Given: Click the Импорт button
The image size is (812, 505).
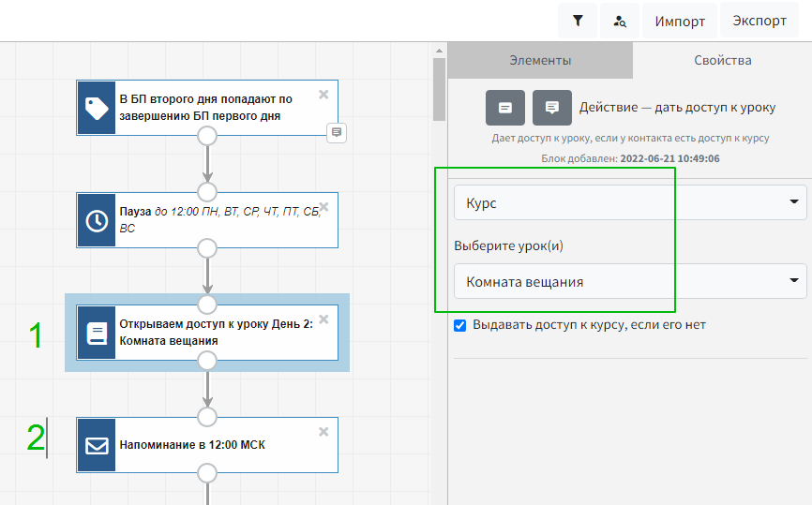Looking at the screenshot, I should click(x=680, y=21).
